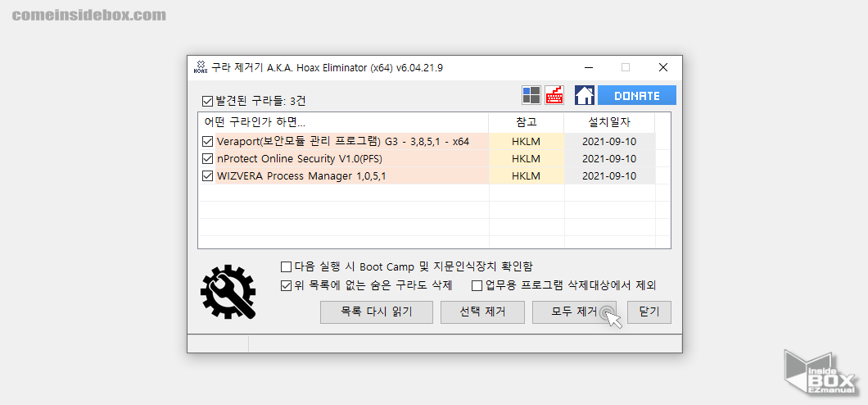This screenshot has height=405, width=868.
Task: Enable Boot Camp 및 지문인식장치 확인 checkbox
Action: 287,267
